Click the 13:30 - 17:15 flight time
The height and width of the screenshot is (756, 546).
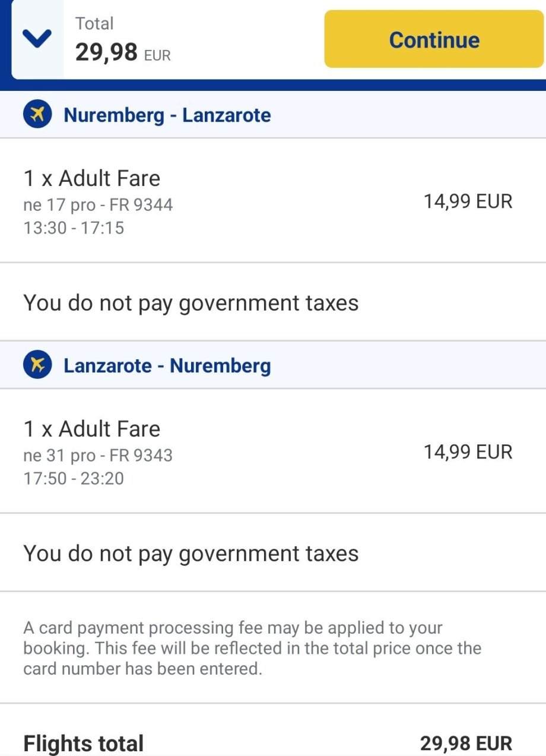point(74,227)
